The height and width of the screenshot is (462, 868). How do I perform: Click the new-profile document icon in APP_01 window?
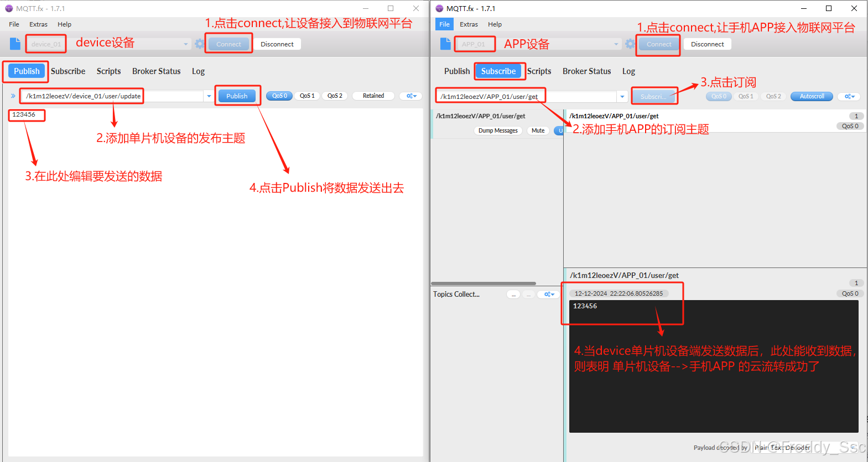coord(445,44)
